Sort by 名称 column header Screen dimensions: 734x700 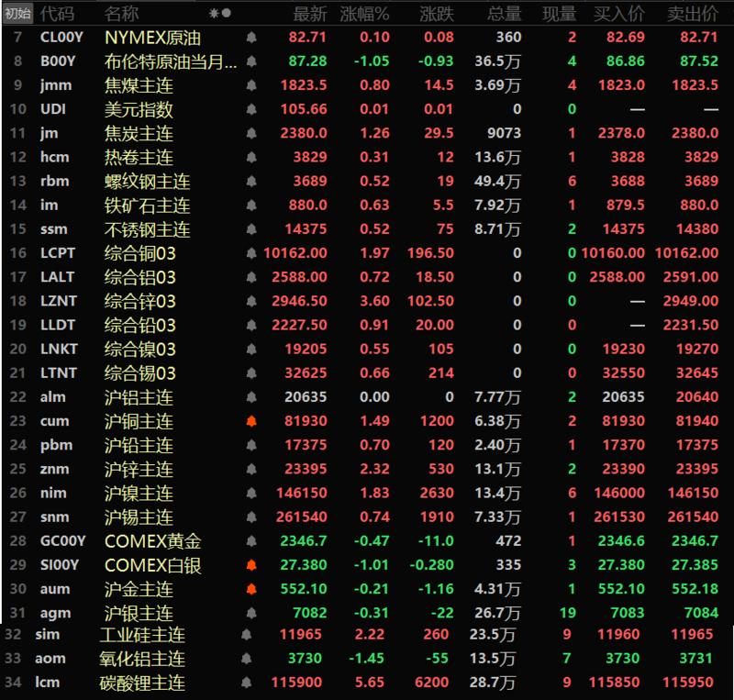point(121,14)
